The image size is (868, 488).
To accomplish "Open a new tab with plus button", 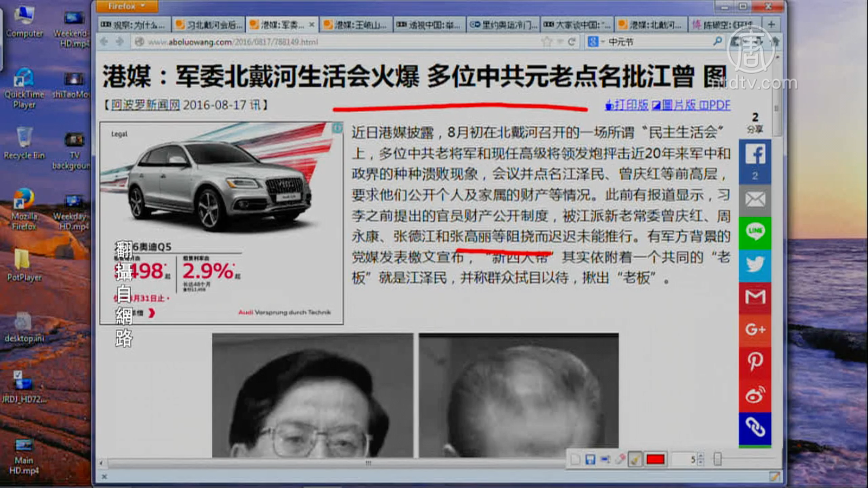I will [x=771, y=24].
